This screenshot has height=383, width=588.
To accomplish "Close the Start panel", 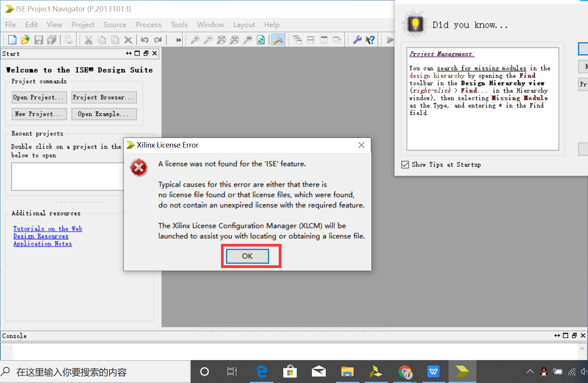I will pos(154,54).
